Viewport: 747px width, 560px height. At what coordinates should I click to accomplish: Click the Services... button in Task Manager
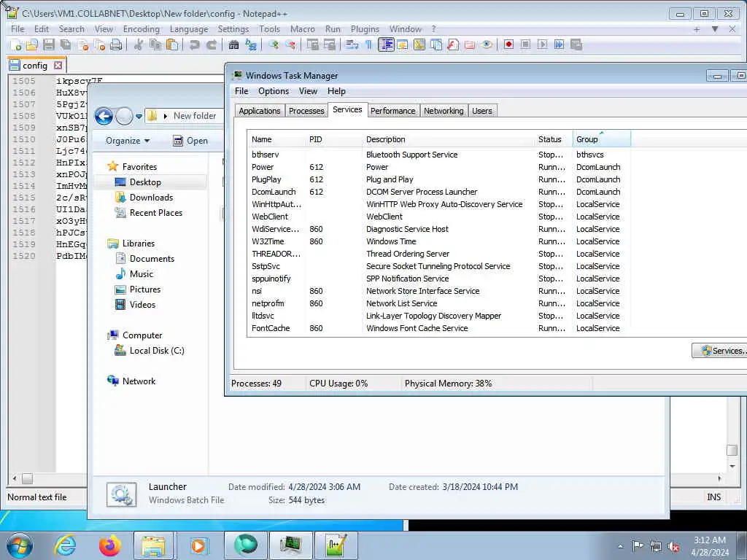tap(721, 351)
